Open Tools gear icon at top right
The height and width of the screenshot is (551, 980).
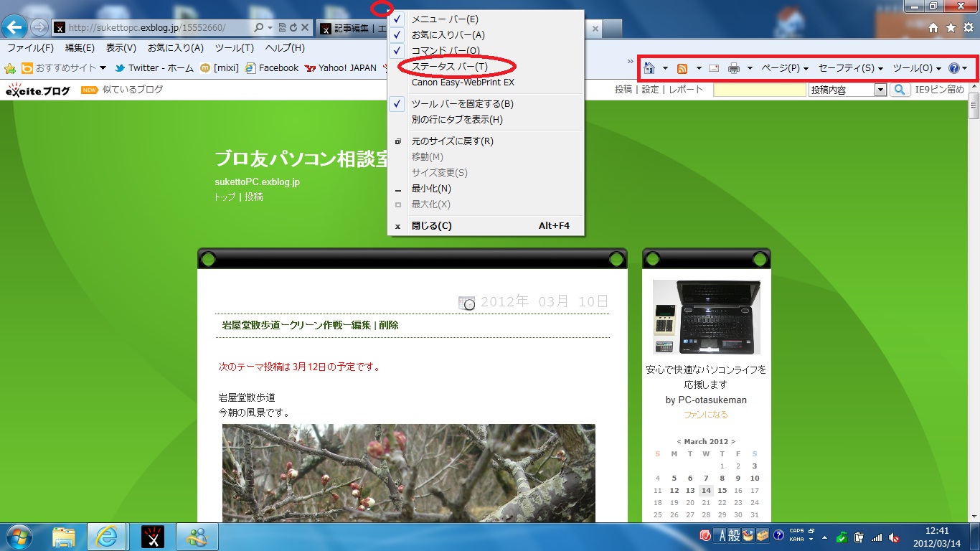[968, 27]
